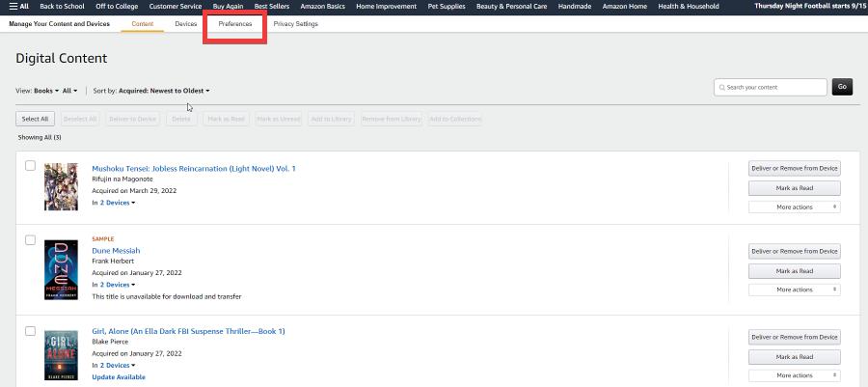Click Update Available for Girl, Alone

coord(119,377)
